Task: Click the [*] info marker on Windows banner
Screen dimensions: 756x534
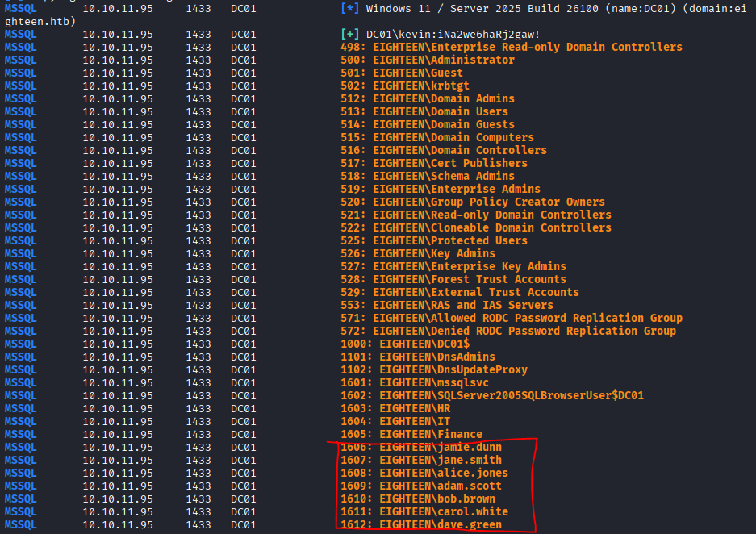Action: tap(350, 9)
